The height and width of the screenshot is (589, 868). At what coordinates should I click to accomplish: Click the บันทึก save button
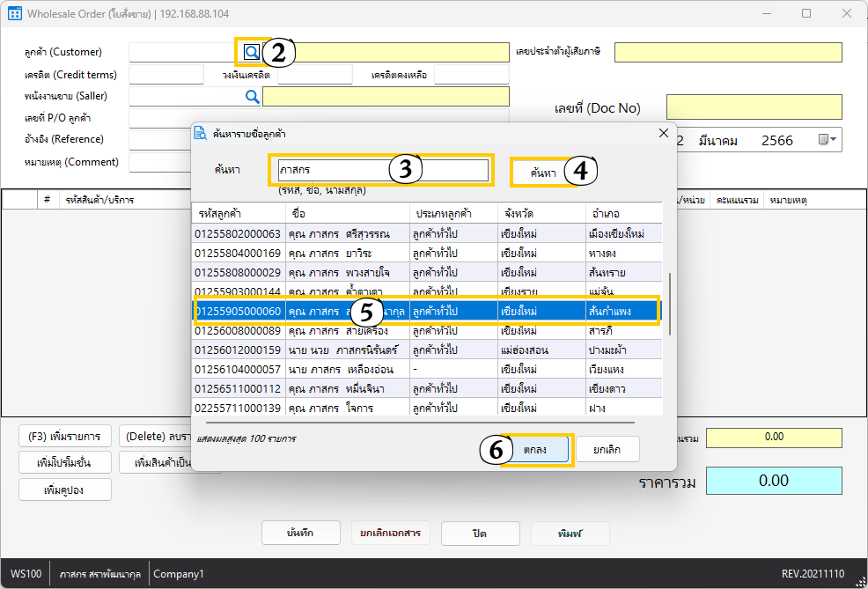point(301,534)
